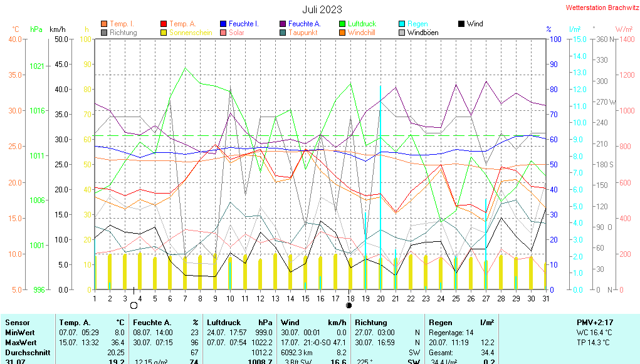Click the humidity average value '67'
The image size is (640, 364).
194,353
